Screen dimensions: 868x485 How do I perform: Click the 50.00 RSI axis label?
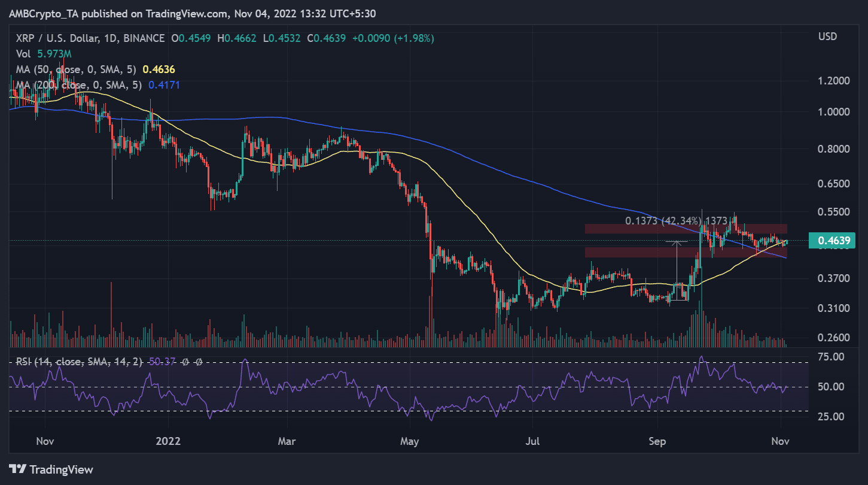[x=831, y=387]
